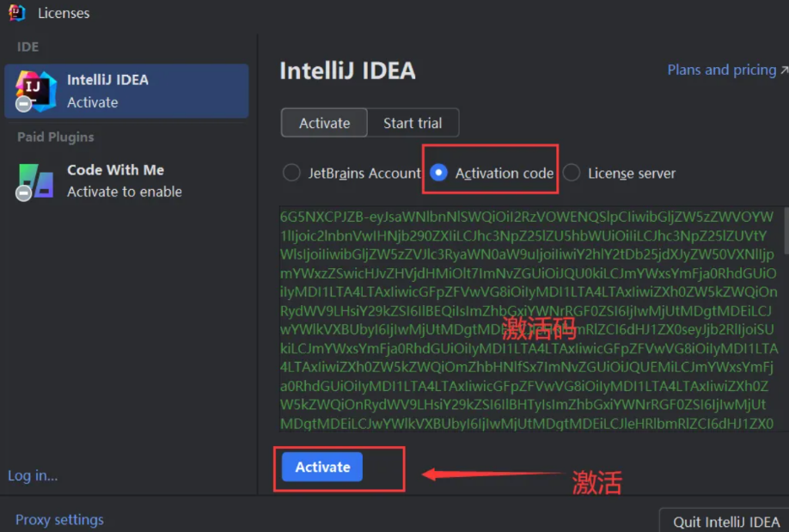Click the IntelliJ IDEA title bar logo

tap(16, 13)
